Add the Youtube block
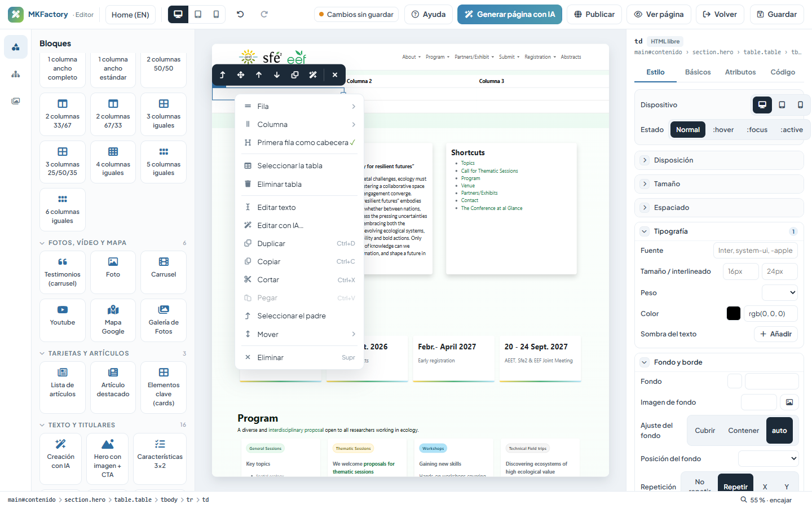The width and height of the screenshot is (812, 508). coord(63,320)
